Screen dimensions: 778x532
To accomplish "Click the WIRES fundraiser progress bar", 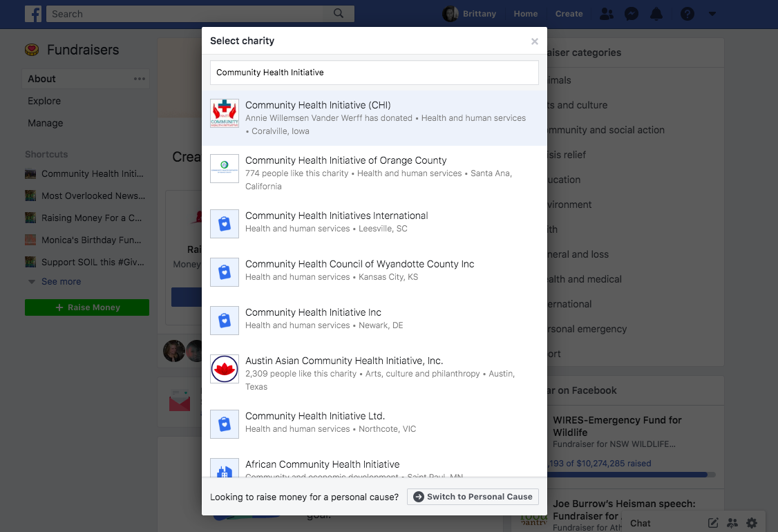I will [x=631, y=475].
